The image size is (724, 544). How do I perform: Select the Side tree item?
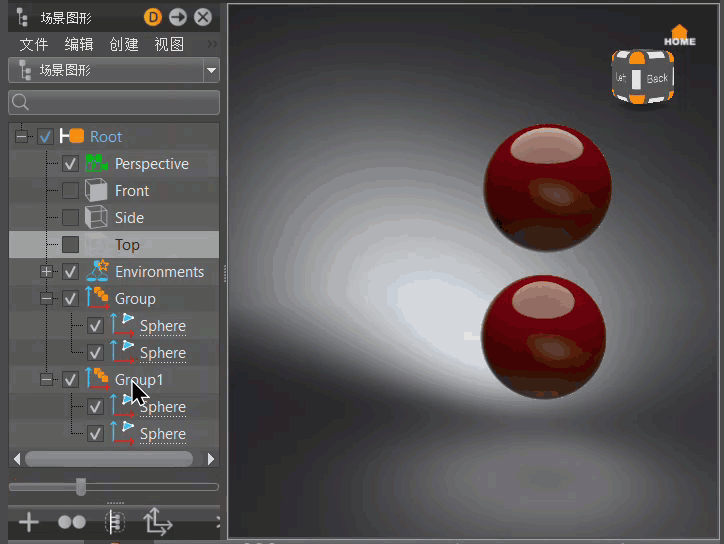(x=129, y=218)
